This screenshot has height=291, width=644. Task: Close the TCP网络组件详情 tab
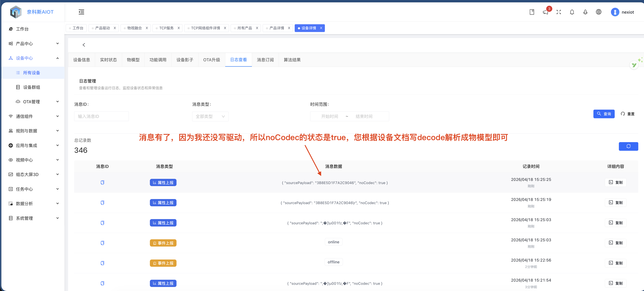coord(225,28)
